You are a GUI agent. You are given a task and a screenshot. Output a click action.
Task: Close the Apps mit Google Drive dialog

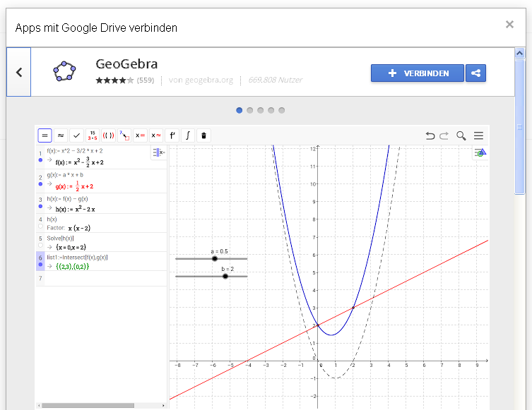(509, 25)
